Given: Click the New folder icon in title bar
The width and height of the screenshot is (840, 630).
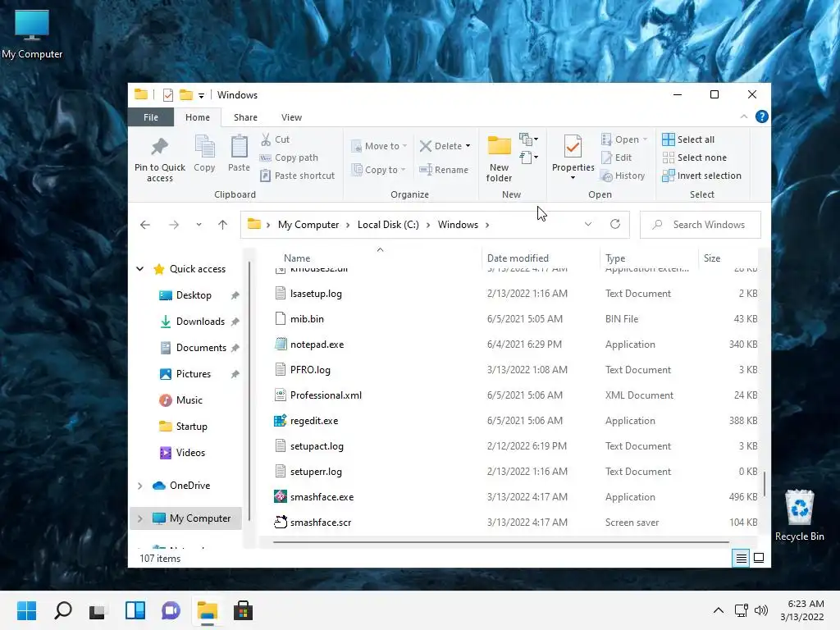Looking at the screenshot, I should tap(185, 95).
